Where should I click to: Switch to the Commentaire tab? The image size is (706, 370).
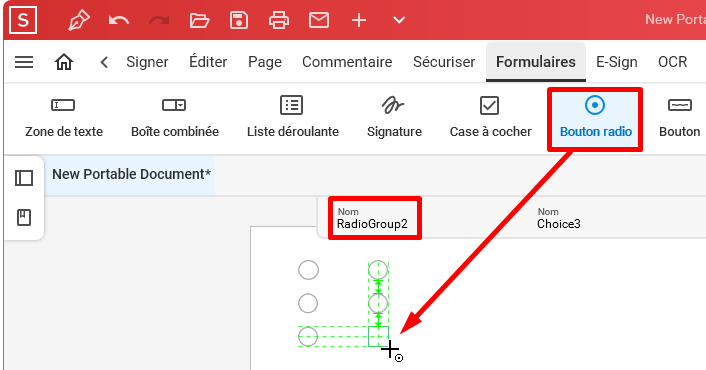click(x=347, y=62)
